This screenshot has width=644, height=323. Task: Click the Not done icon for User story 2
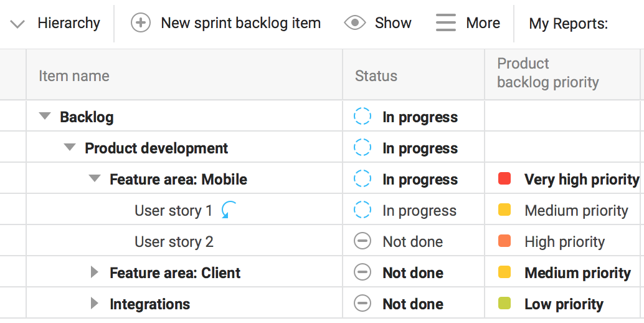coord(362,241)
